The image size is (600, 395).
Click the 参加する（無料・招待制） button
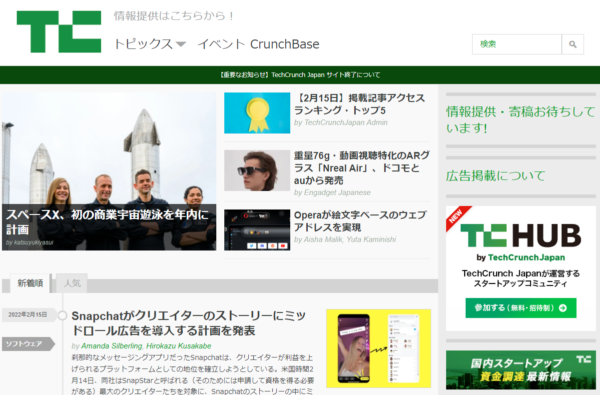coord(521,308)
